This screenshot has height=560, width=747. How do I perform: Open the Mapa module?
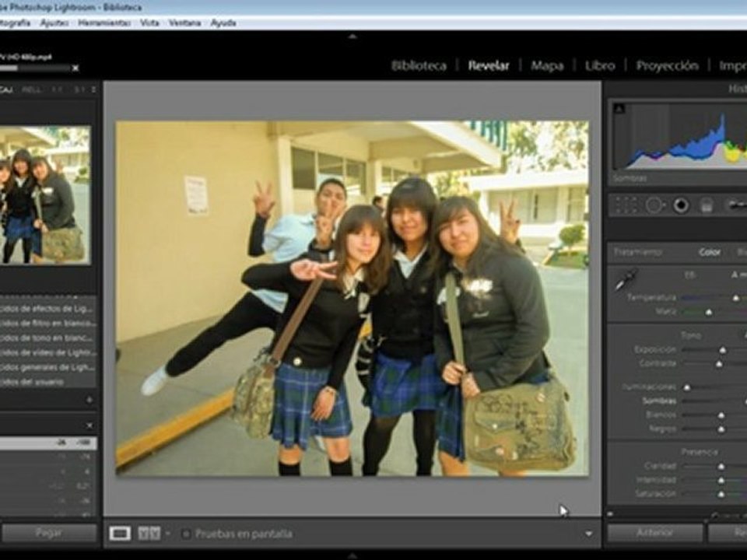click(547, 65)
